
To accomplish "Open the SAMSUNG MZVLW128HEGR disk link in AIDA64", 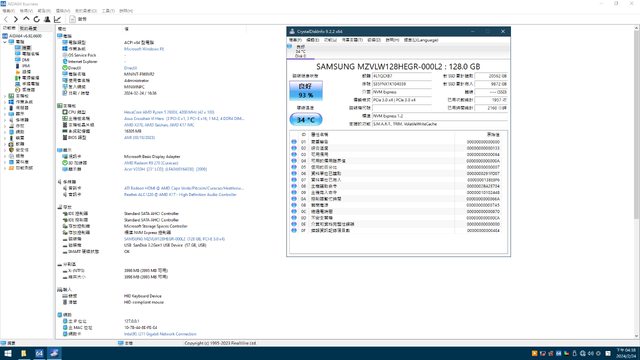I will 174,239.
